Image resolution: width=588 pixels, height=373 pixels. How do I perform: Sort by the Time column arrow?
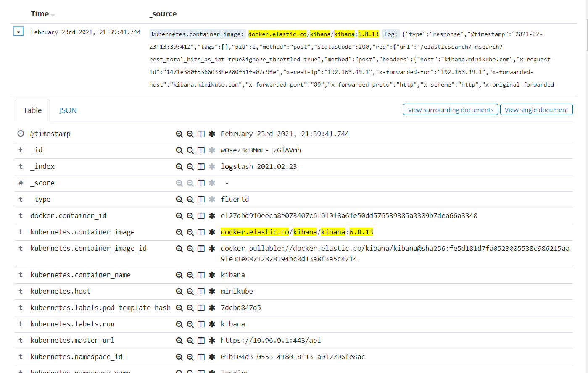click(53, 15)
